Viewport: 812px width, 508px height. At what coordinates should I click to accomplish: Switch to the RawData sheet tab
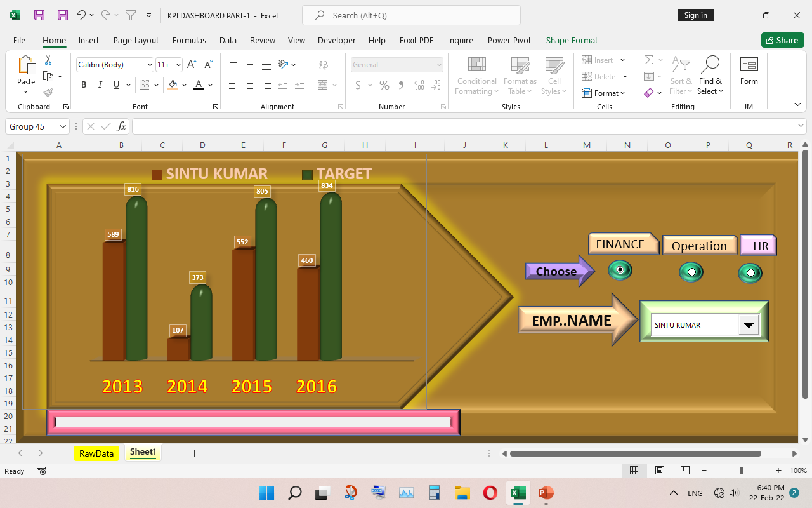click(x=96, y=453)
